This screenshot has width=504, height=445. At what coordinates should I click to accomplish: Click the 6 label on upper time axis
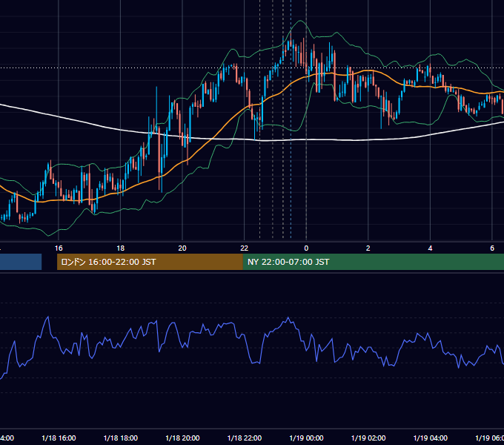pyautogui.click(x=492, y=248)
